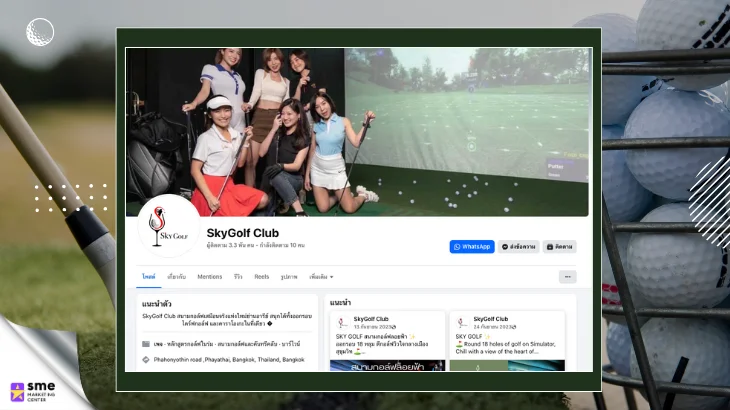The height and width of the screenshot is (410, 730).
Task: Click the Follow (ติดตาม) button
Action: pos(560,246)
